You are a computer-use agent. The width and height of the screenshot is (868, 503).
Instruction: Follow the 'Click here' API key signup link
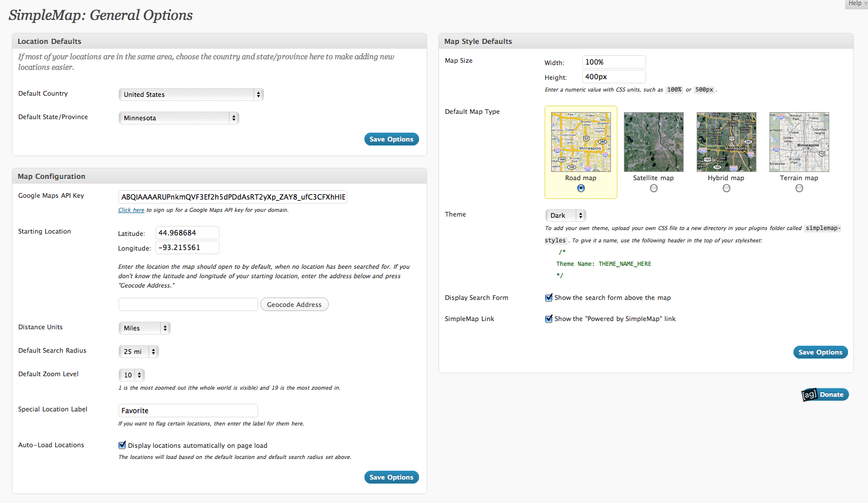pyautogui.click(x=131, y=210)
